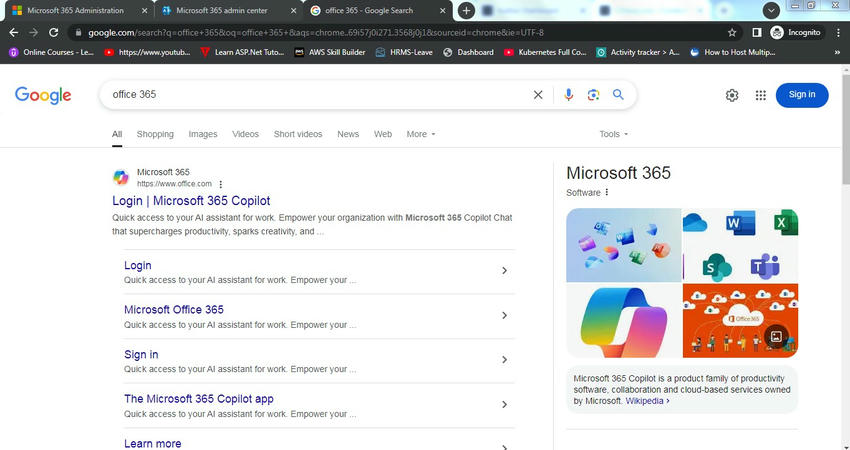The image size is (850, 450).
Task: Bookmark this page with the star icon
Action: pyautogui.click(x=732, y=33)
